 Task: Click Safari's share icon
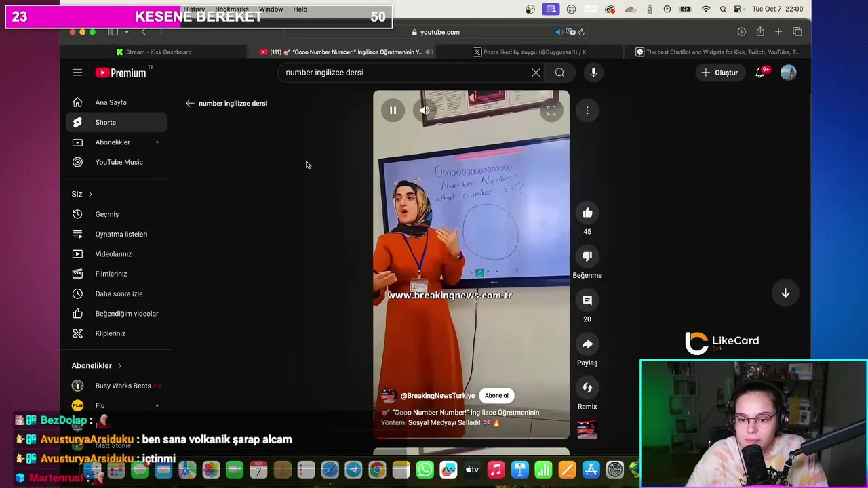760,32
